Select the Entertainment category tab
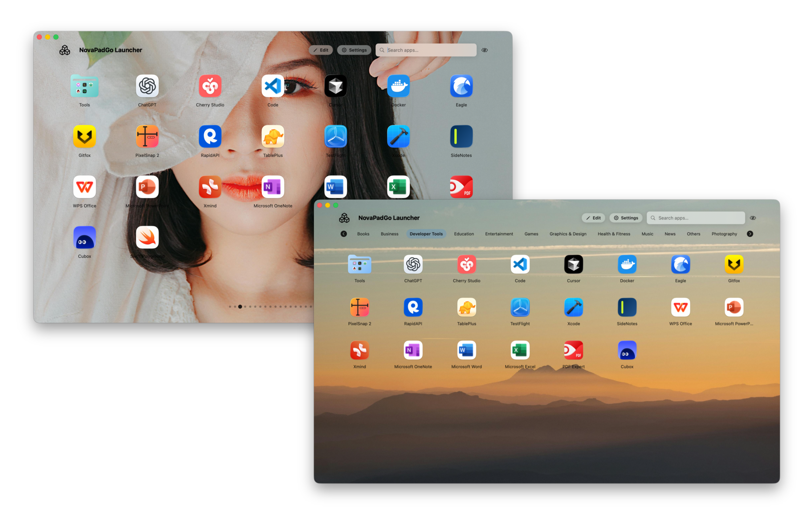This screenshot has height=507, width=812. click(x=499, y=234)
